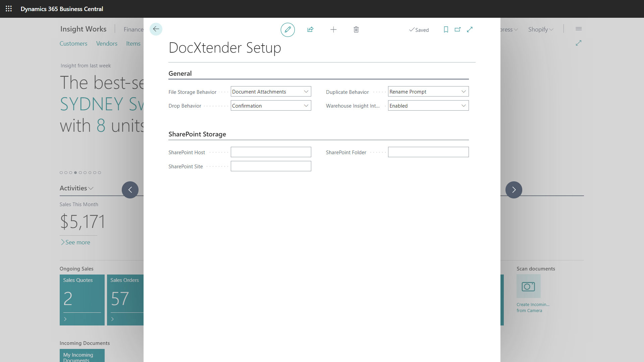Select the fourth carousel dot indicator
The width and height of the screenshot is (644, 362).
click(x=75, y=173)
